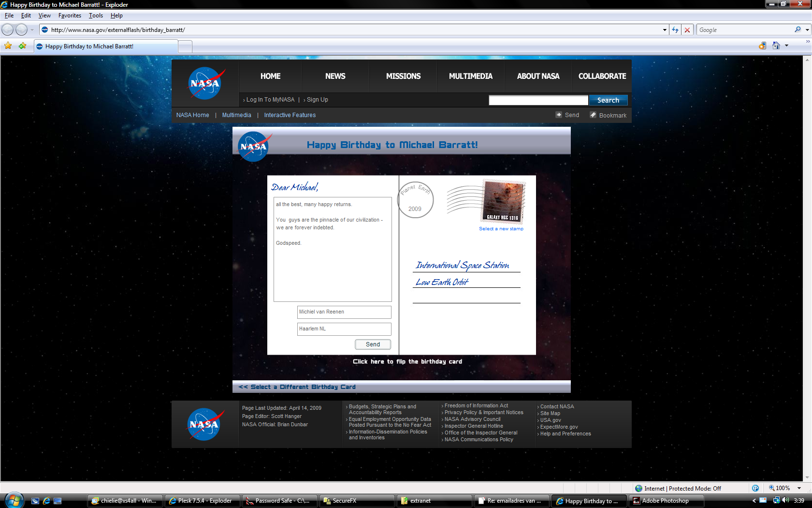The image size is (812, 508).
Task: Click the Home house icon in command bar
Action: 776,45
